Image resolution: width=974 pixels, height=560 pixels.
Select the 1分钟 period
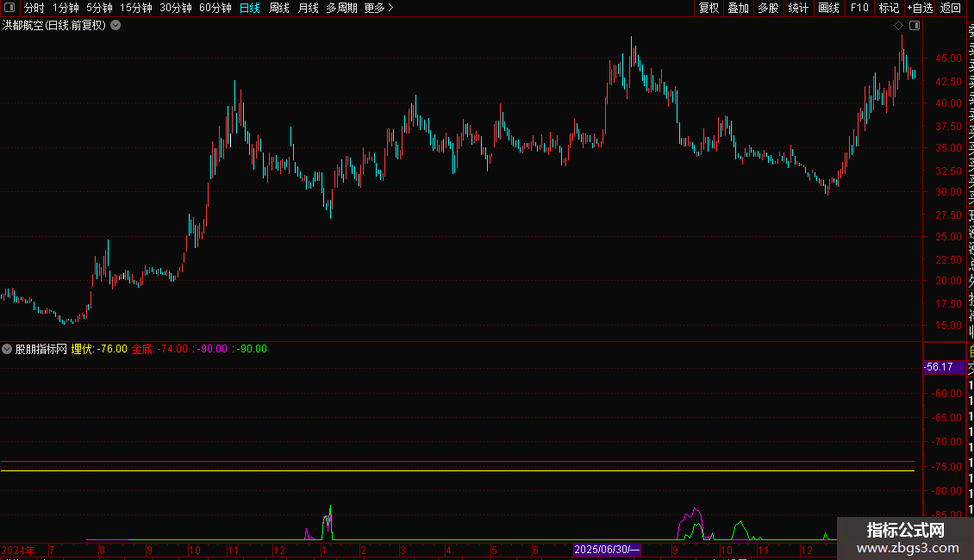(66, 8)
